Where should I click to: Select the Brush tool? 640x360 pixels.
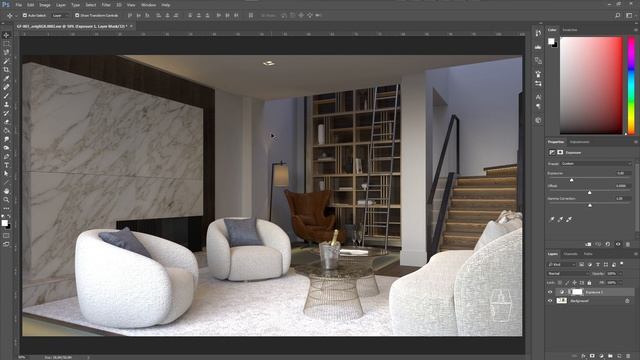pyautogui.click(x=6, y=96)
